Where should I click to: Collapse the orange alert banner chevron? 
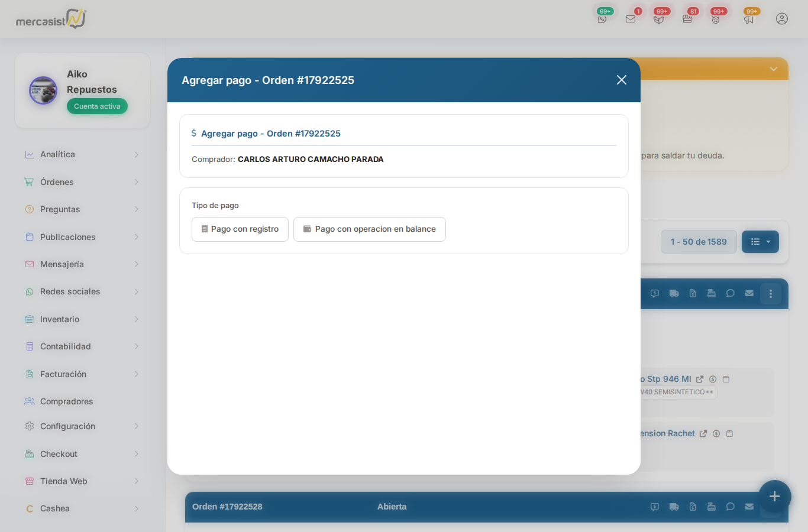click(x=773, y=69)
